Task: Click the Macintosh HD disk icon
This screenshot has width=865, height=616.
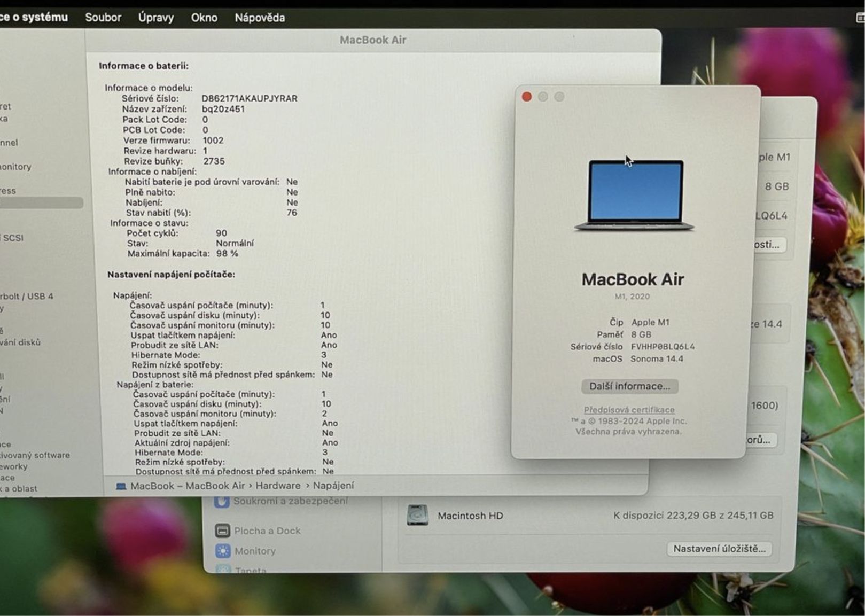Action: [417, 516]
